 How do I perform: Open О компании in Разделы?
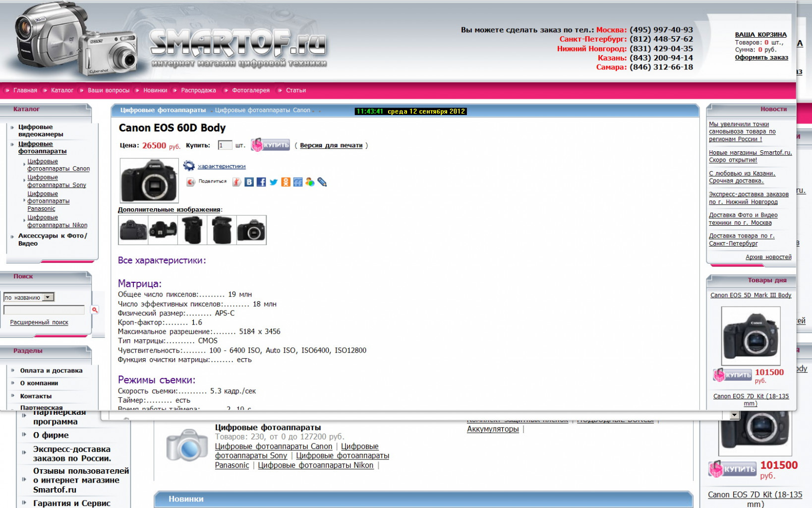(39, 383)
